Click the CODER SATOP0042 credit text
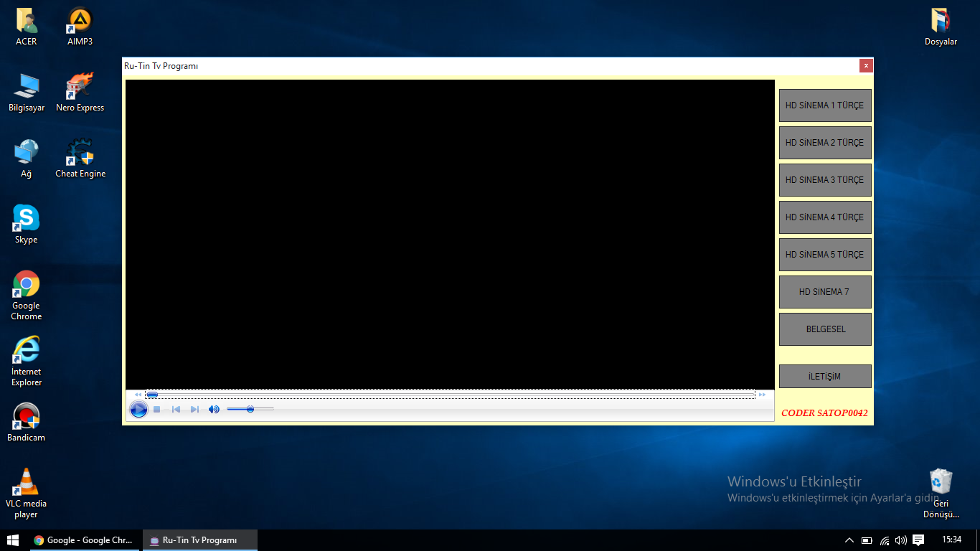This screenshot has height=551, width=980. pos(824,413)
